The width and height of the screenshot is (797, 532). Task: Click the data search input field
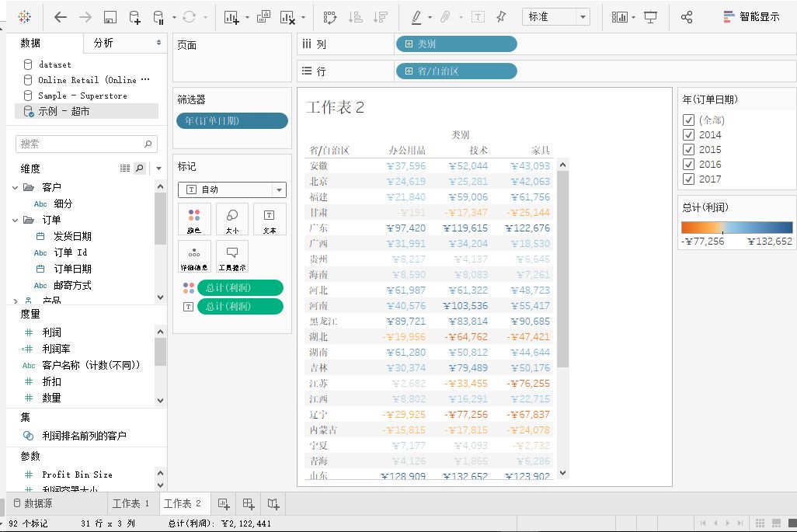86,144
